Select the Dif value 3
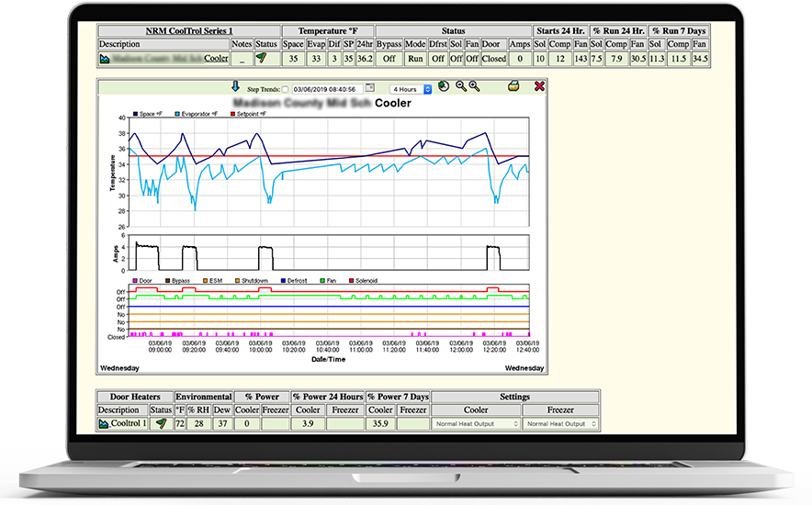 (x=334, y=59)
